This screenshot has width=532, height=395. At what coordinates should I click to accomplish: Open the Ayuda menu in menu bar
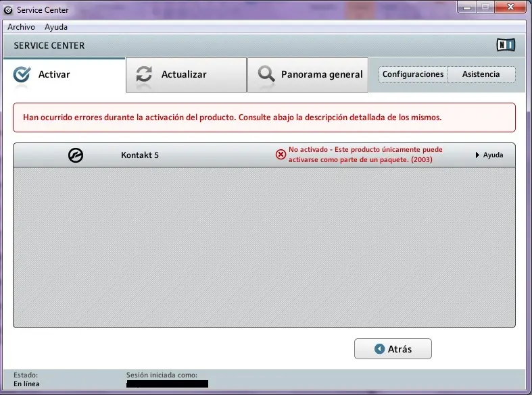point(56,27)
